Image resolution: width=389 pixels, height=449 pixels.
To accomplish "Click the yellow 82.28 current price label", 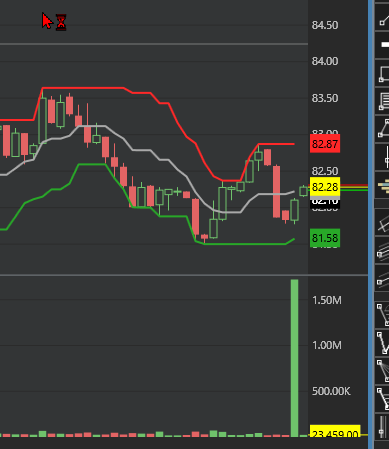I will [325, 187].
